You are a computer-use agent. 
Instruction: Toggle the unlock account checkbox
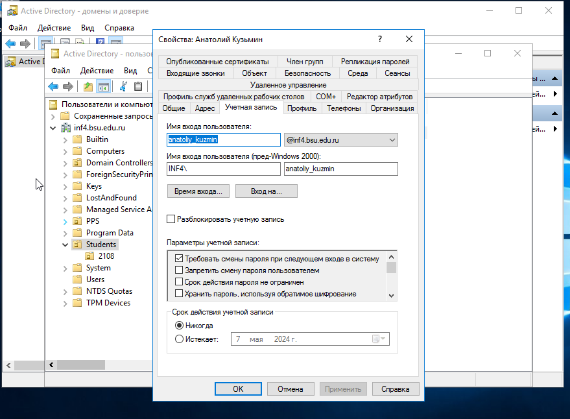[170, 219]
